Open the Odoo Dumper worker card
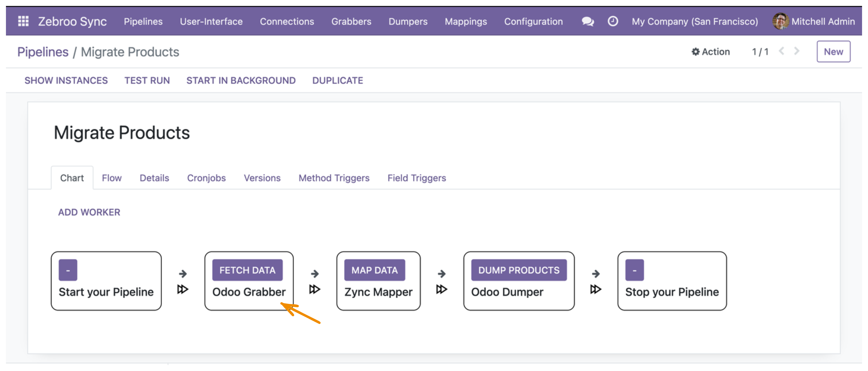The height and width of the screenshot is (371, 868). (x=519, y=281)
